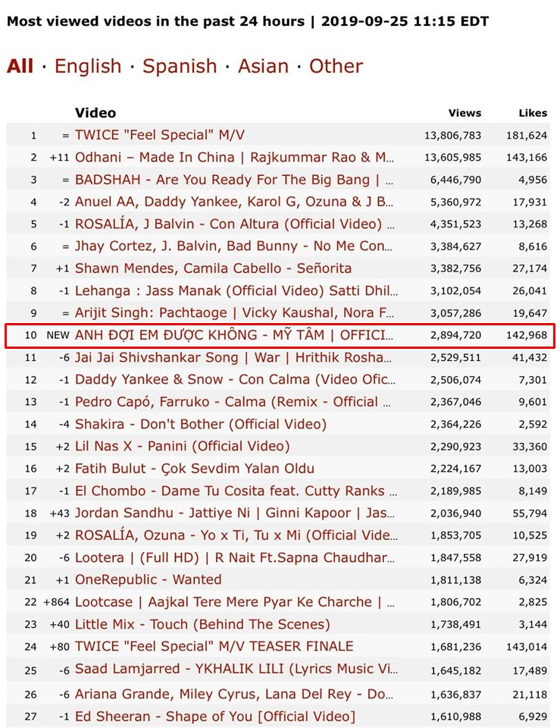Switch to the Asian filter
Viewport: 560px width, 728px height.
(263, 66)
